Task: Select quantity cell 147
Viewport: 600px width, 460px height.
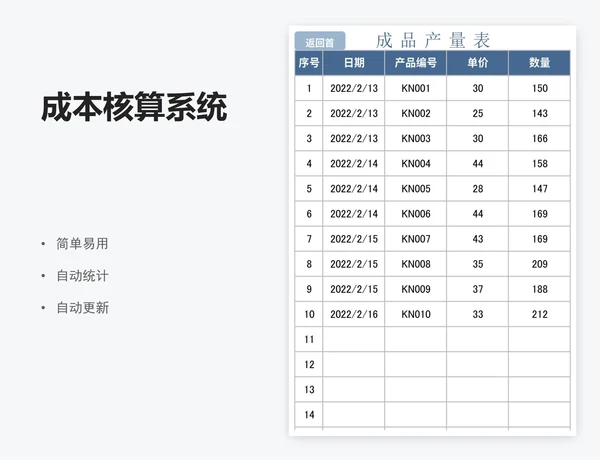Action: tap(540, 189)
